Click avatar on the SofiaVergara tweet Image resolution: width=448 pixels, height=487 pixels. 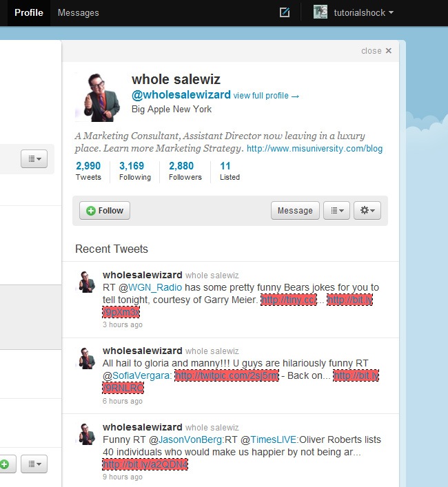tap(86, 358)
